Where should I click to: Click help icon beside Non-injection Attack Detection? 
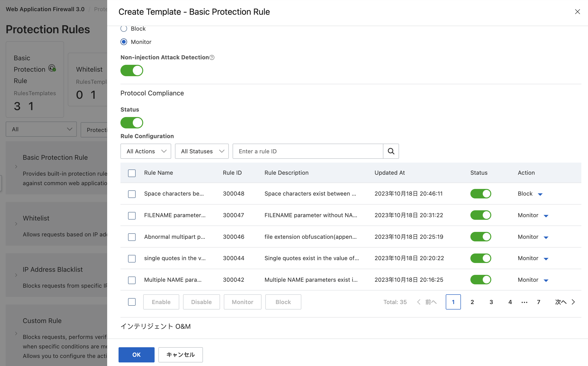tap(212, 57)
